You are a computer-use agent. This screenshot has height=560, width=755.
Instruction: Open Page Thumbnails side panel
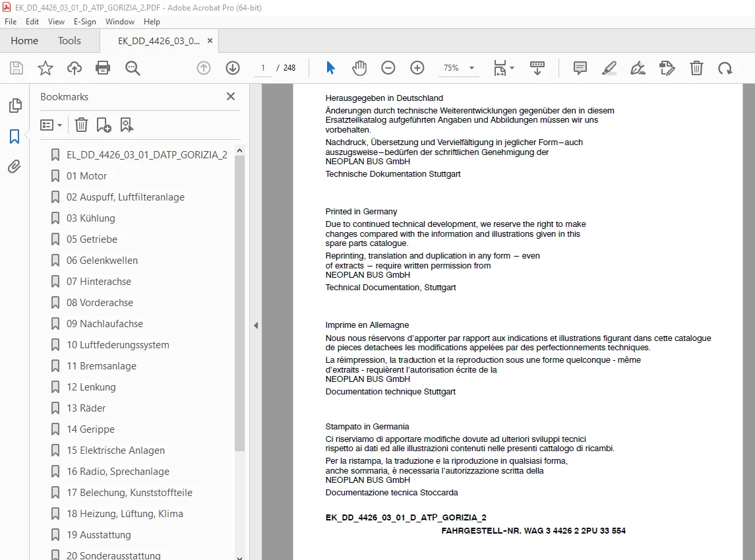[15, 106]
